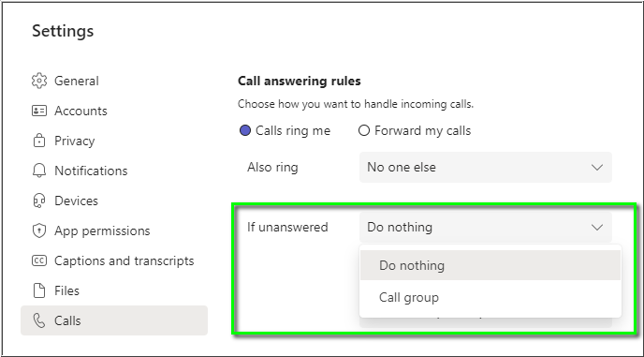Click the If unanswered Do nothing field
The height and width of the screenshot is (357, 644).
[x=486, y=227]
